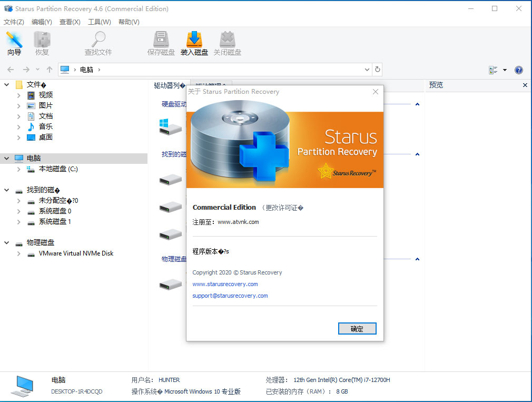Select 音乐 folder in tree

(x=46, y=126)
